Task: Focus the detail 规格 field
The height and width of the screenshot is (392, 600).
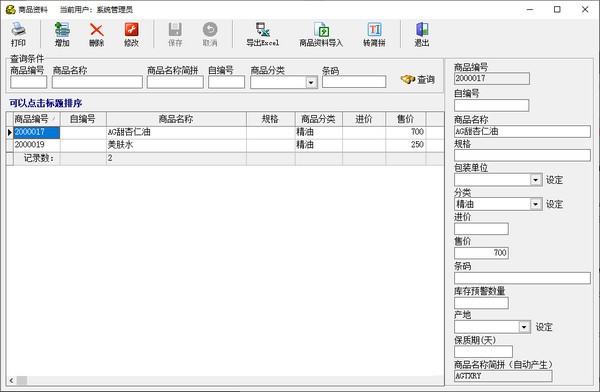Action: (x=522, y=155)
